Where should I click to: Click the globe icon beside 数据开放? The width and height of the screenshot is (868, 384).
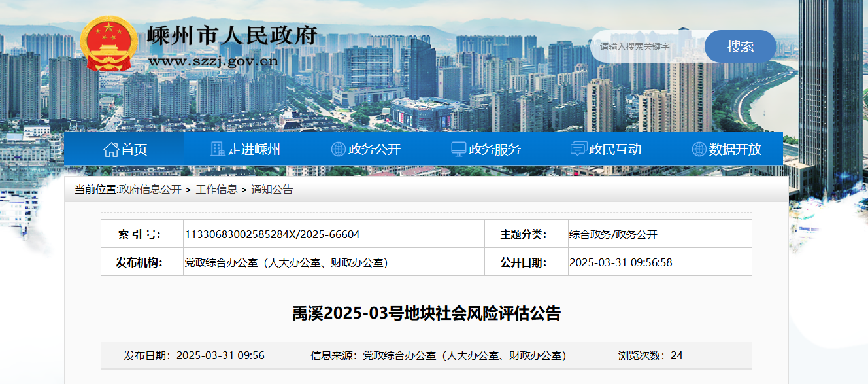[x=699, y=149]
